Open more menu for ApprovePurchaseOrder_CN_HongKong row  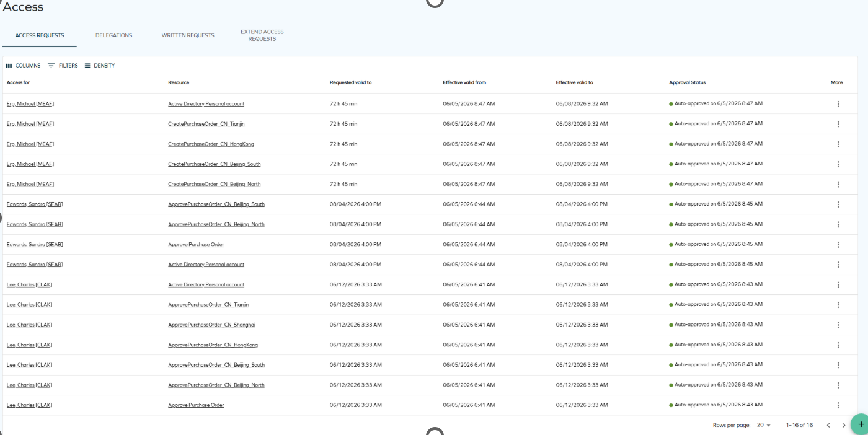(x=838, y=345)
